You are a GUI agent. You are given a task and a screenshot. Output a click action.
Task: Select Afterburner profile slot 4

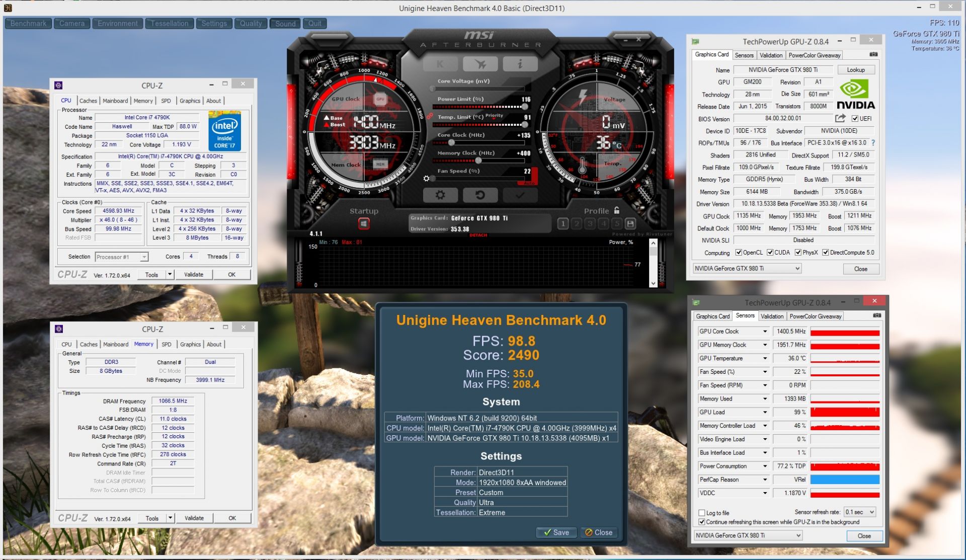[603, 224]
